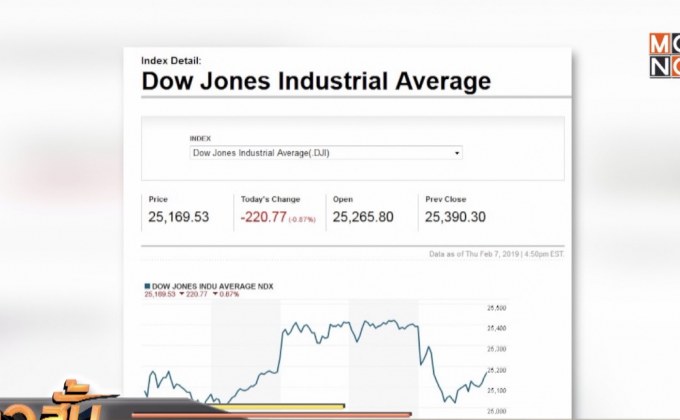
Task: Click the Dow Jones Industrial Average heading
Action: click(316, 81)
